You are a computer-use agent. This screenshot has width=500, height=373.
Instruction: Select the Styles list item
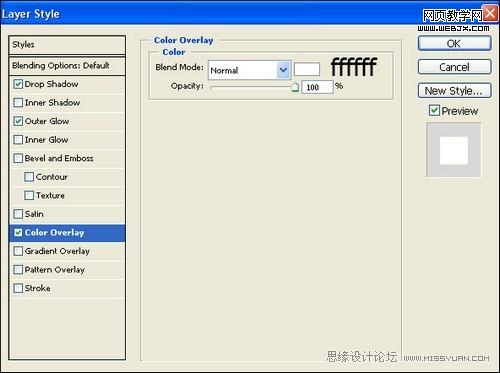(x=67, y=45)
